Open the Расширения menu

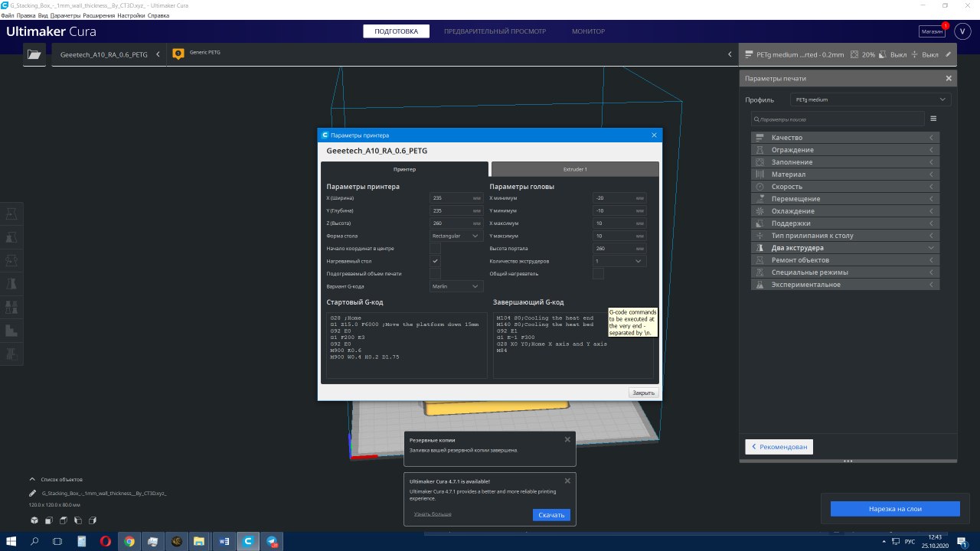[x=100, y=15]
